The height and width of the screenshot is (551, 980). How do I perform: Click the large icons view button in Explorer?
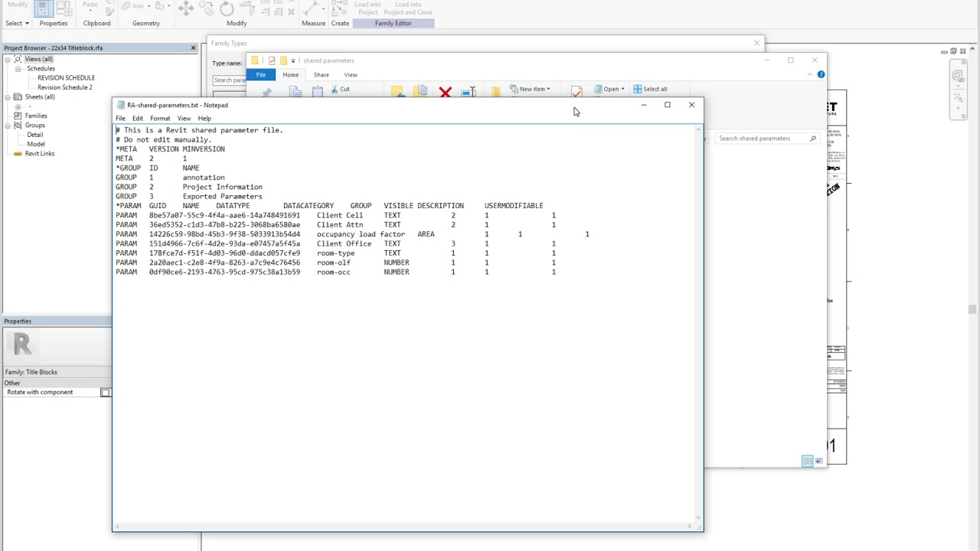coord(818,461)
